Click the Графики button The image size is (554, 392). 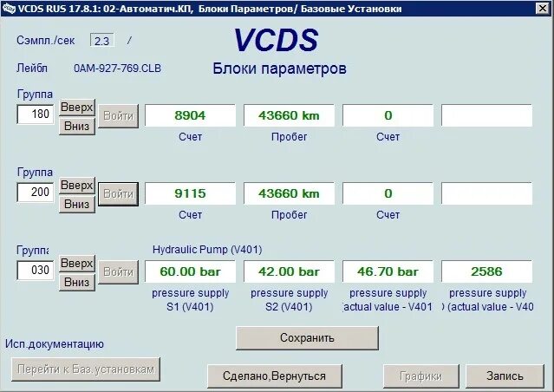[421, 376]
